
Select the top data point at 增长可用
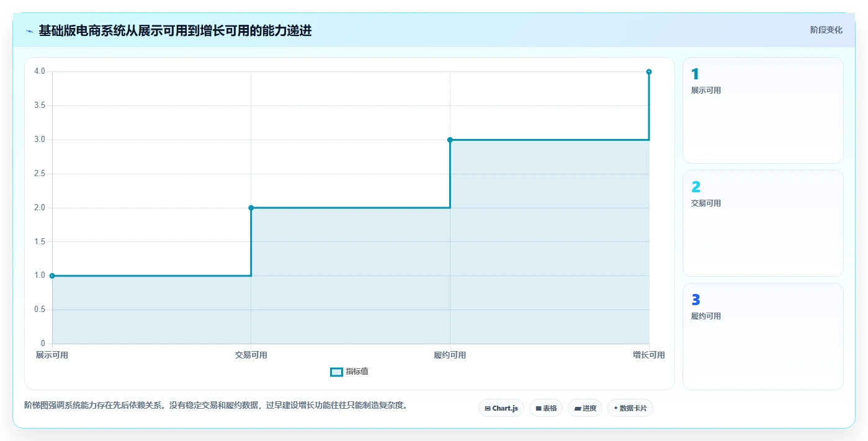[x=649, y=72]
